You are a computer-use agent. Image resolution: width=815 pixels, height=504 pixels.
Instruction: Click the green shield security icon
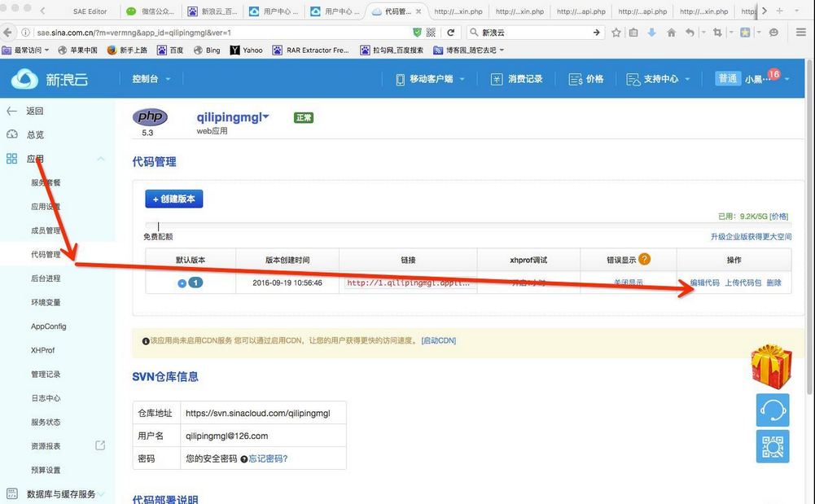(x=417, y=33)
